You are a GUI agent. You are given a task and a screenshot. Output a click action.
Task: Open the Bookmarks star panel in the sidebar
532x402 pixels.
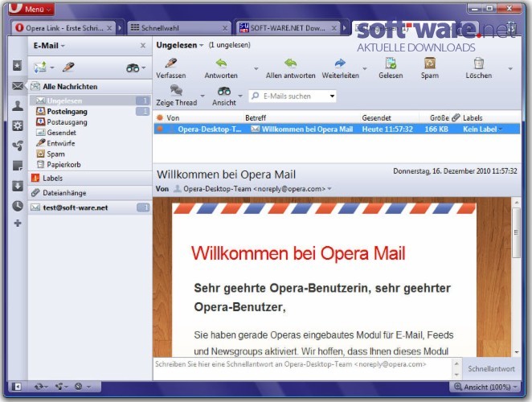(x=18, y=65)
